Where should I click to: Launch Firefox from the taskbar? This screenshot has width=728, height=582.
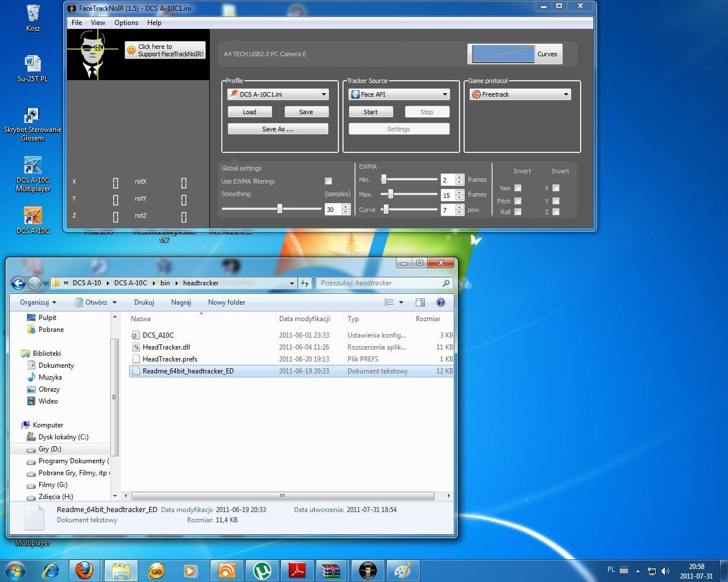pyautogui.click(x=84, y=570)
